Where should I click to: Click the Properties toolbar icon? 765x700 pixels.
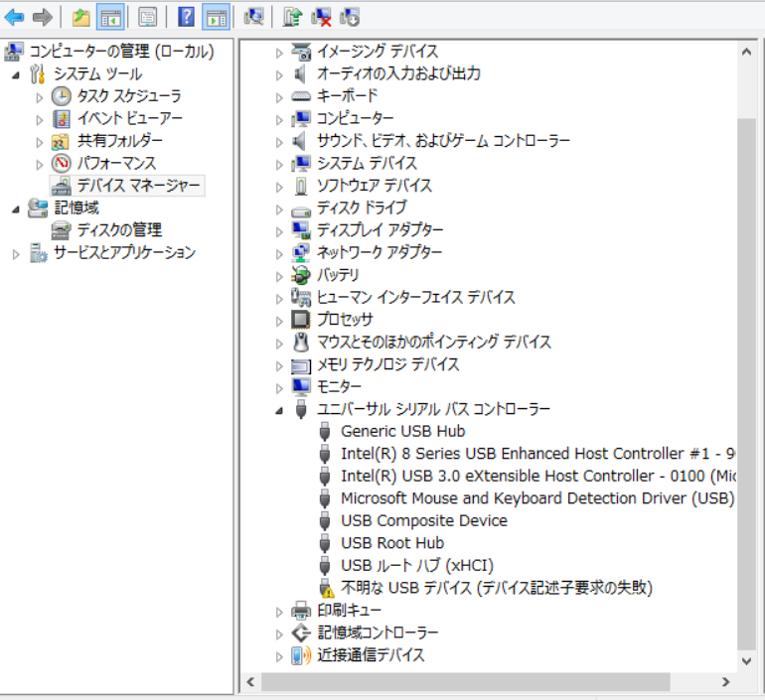point(147,18)
